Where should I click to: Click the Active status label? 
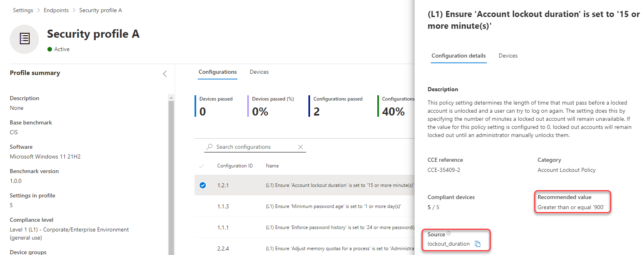click(x=62, y=49)
